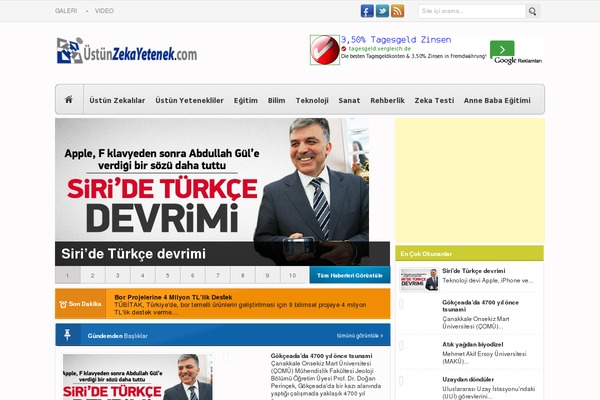Image resolution: width=600 pixels, height=400 pixels.
Task: Select slider page 10
Action: pos(293,275)
